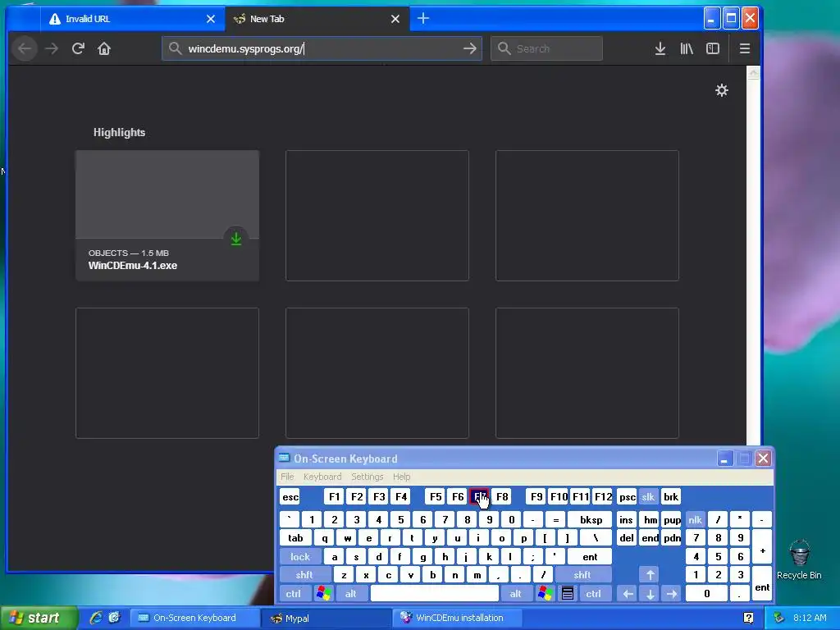Click the F5 key on On-Screen Keyboard

[x=436, y=497]
